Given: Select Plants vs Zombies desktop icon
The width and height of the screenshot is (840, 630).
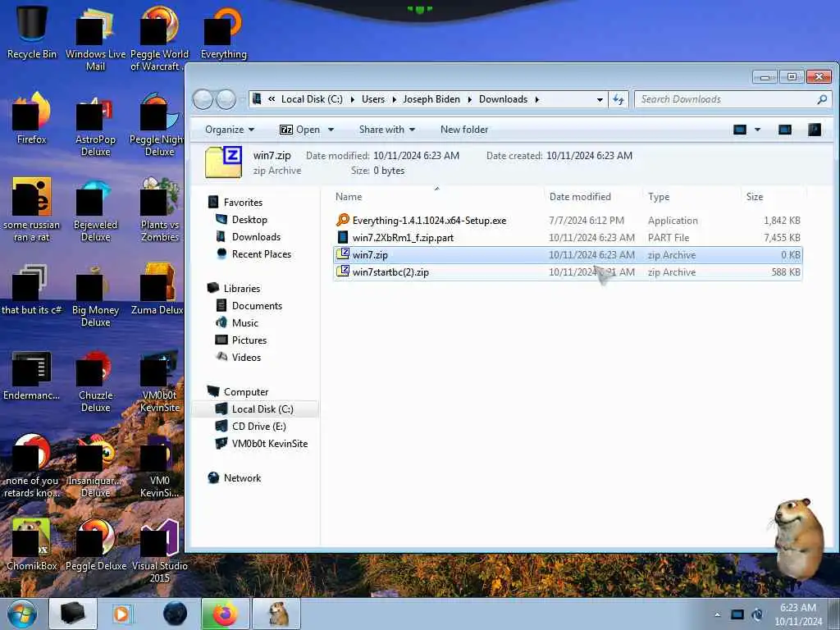Looking at the screenshot, I should (159, 210).
